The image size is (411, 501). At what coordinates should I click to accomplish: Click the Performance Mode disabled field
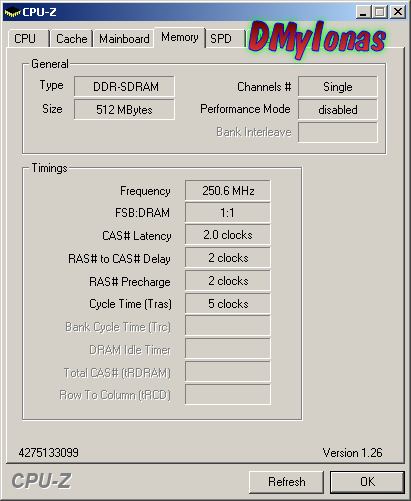point(338,110)
